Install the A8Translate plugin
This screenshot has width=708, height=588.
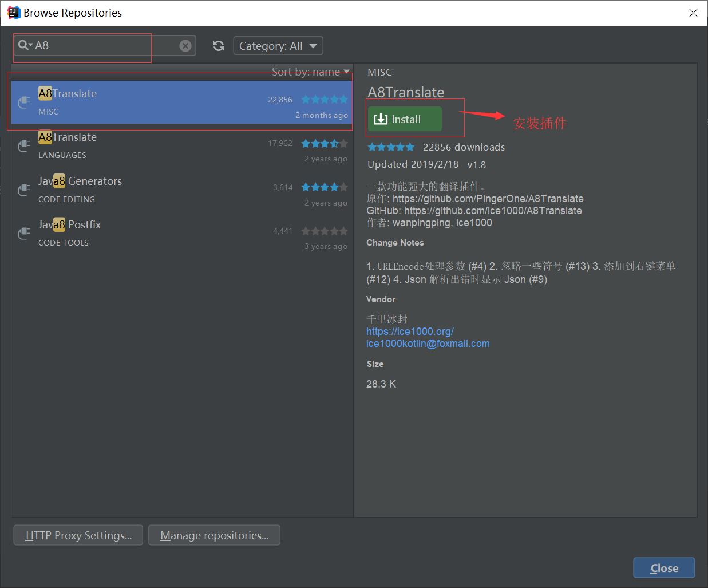tap(405, 119)
